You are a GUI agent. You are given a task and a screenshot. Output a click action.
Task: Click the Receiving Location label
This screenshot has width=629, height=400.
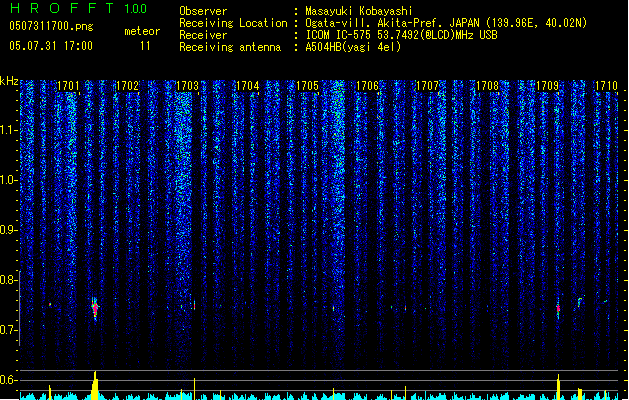(233, 23)
